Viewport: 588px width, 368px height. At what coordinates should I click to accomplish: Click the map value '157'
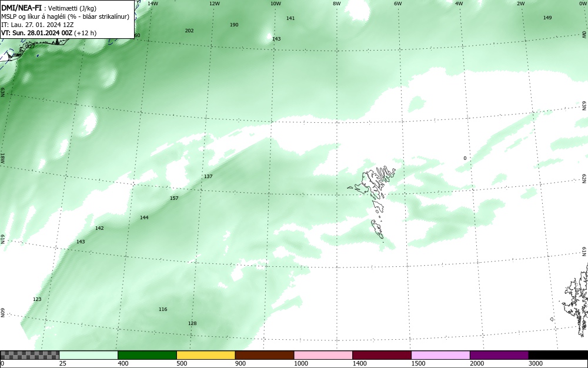(x=174, y=198)
